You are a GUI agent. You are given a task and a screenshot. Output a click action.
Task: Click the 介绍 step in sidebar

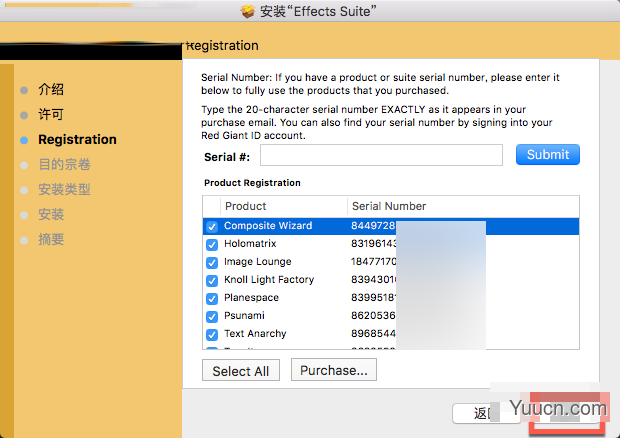coord(51,89)
